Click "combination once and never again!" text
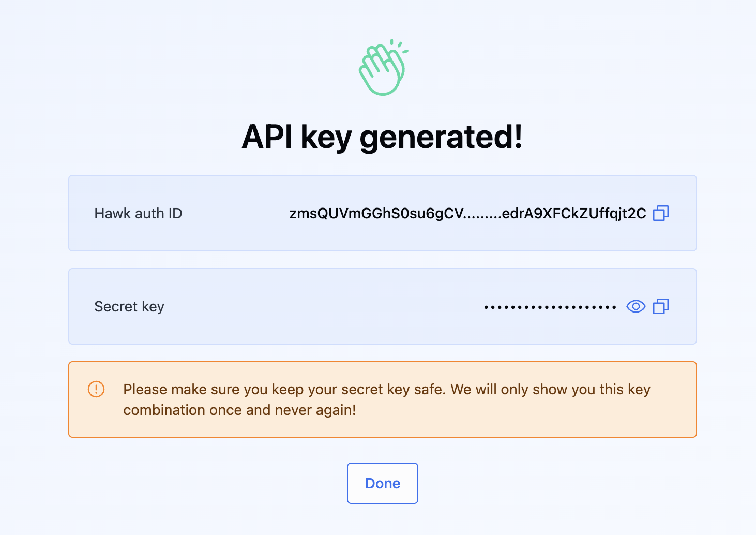756x535 pixels. (239, 410)
